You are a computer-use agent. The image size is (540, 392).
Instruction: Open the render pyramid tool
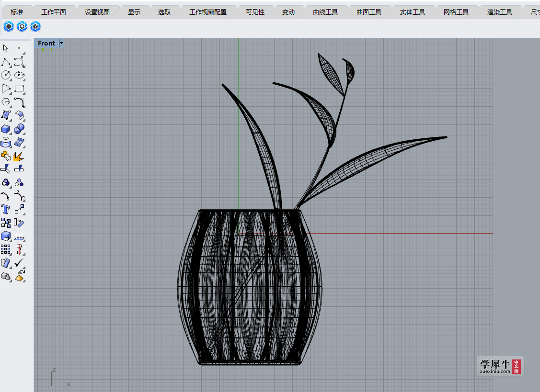click(19, 276)
